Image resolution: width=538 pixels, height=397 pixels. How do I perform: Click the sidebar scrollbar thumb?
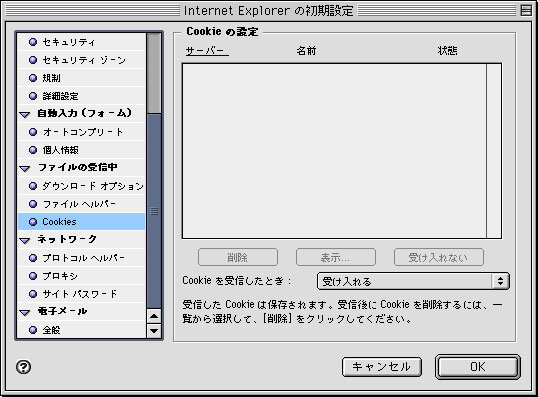pyautogui.click(x=154, y=211)
